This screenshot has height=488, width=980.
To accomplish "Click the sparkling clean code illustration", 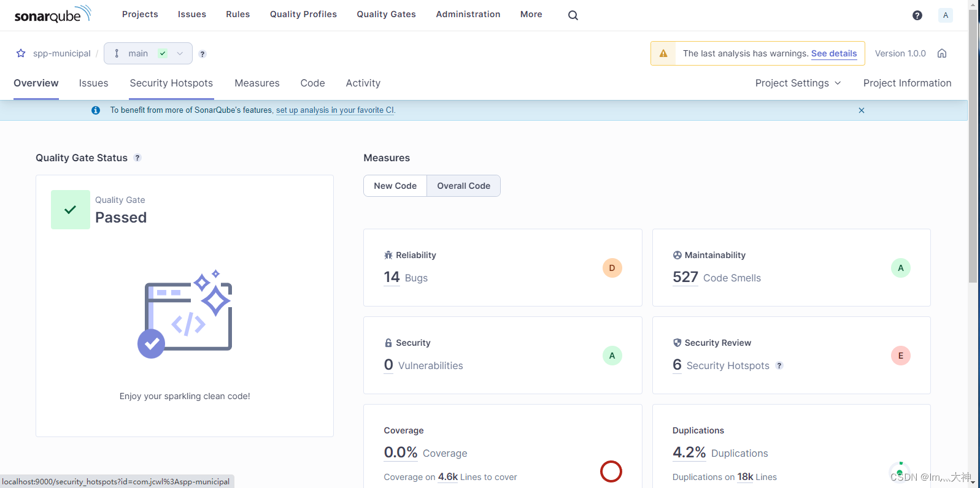I will coord(185,314).
